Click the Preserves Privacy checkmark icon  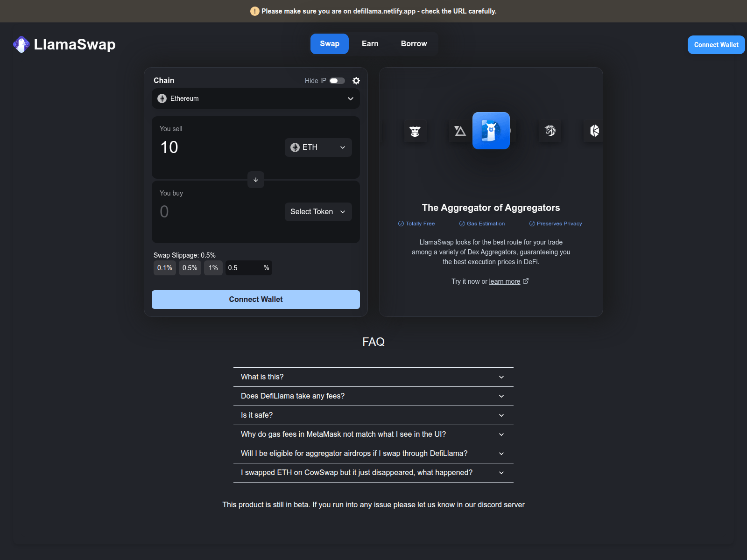pos(532,224)
